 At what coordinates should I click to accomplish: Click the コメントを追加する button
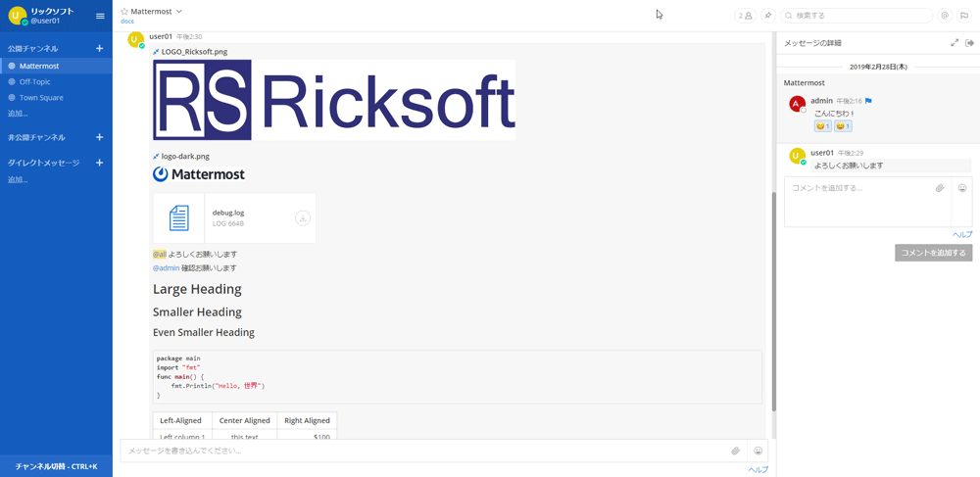(x=933, y=253)
